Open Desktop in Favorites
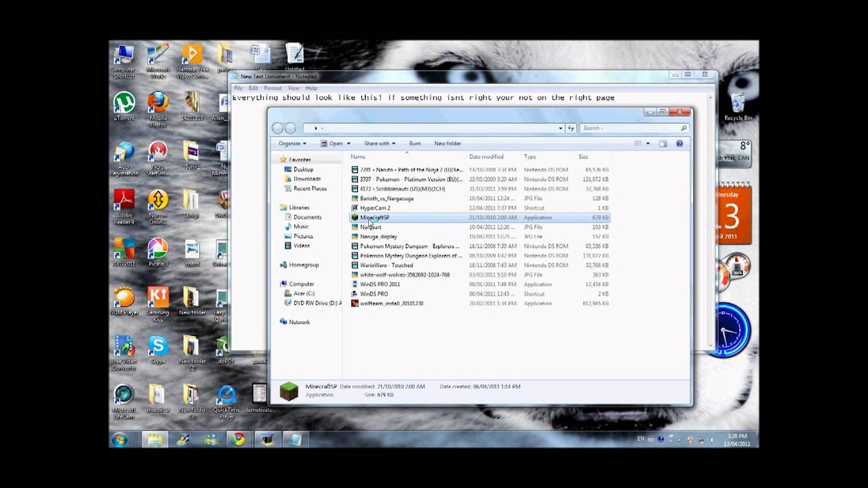The width and height of the screenshot is (868, 488). coord(299,169)
